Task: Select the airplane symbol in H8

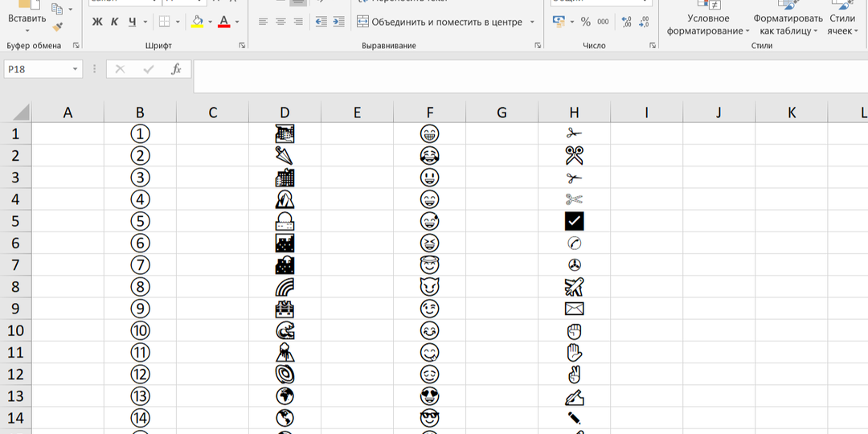Action: (x=574, y=287)
